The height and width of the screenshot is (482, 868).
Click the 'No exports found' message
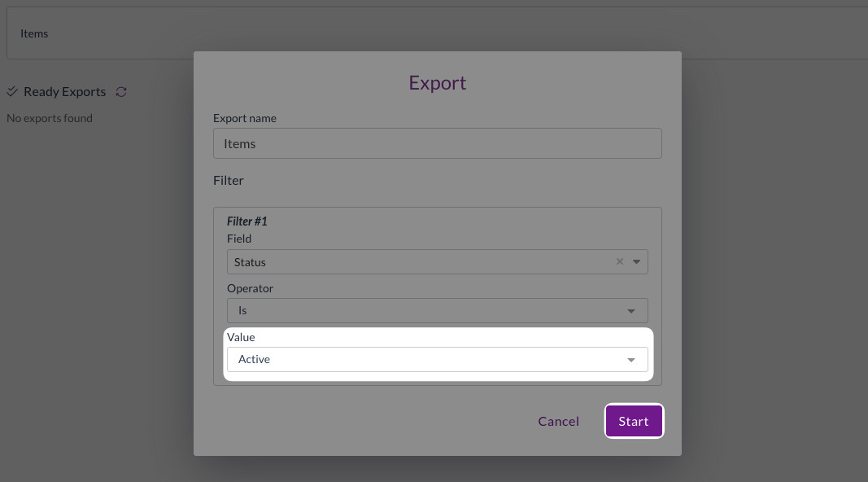pos(50,118)
